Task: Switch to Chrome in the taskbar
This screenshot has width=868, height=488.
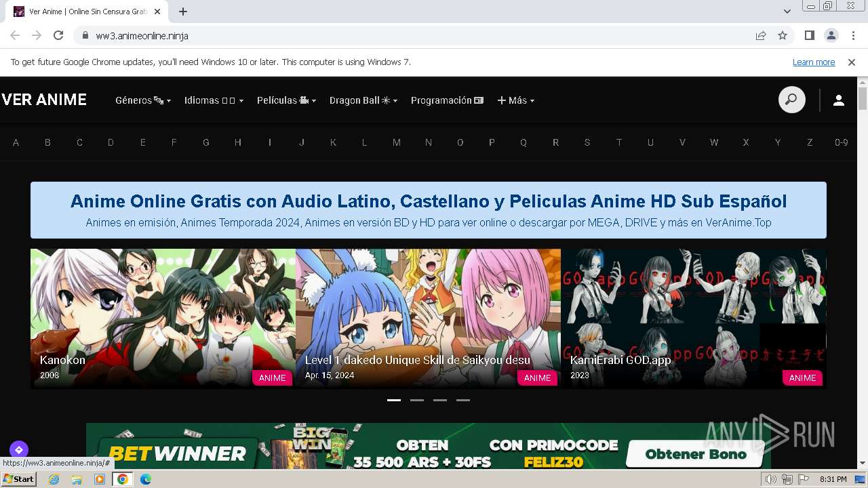Action: pos(123,479)
